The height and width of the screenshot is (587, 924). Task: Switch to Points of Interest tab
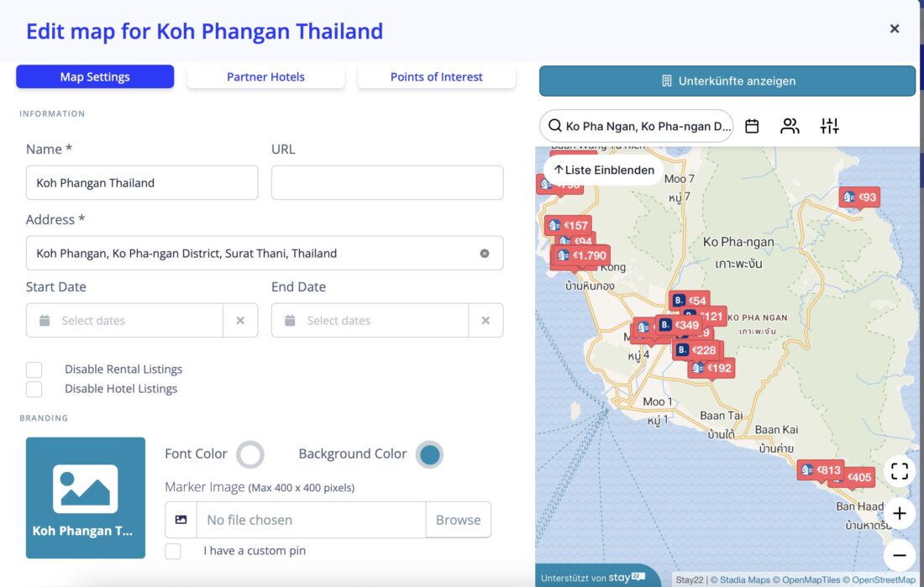click(437, 76)
